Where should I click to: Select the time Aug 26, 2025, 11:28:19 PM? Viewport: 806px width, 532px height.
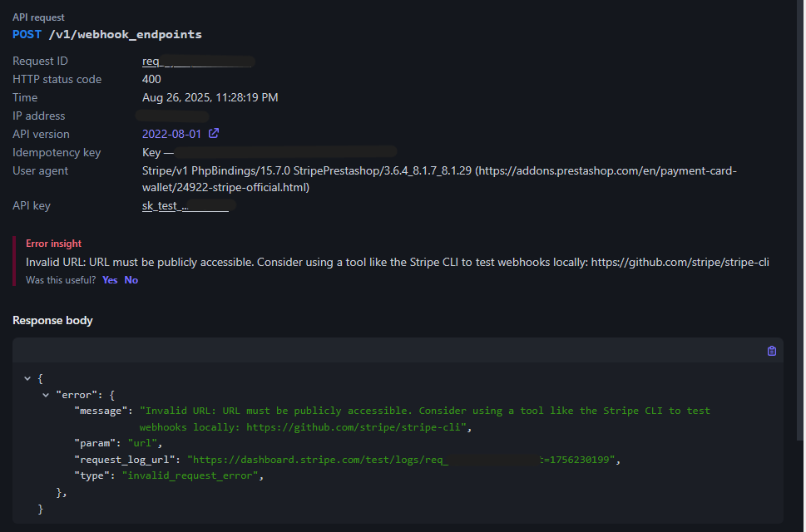pos(210,97)
